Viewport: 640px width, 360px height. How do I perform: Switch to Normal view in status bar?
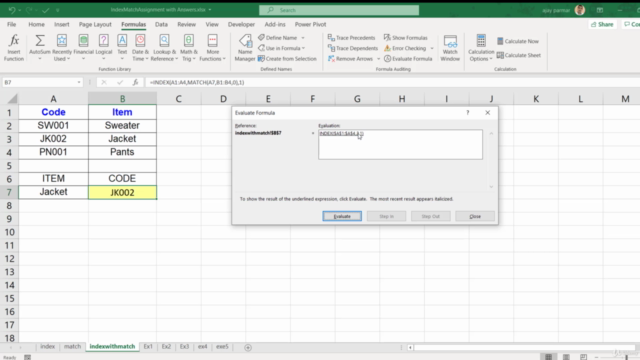click(x=548, y=357)
